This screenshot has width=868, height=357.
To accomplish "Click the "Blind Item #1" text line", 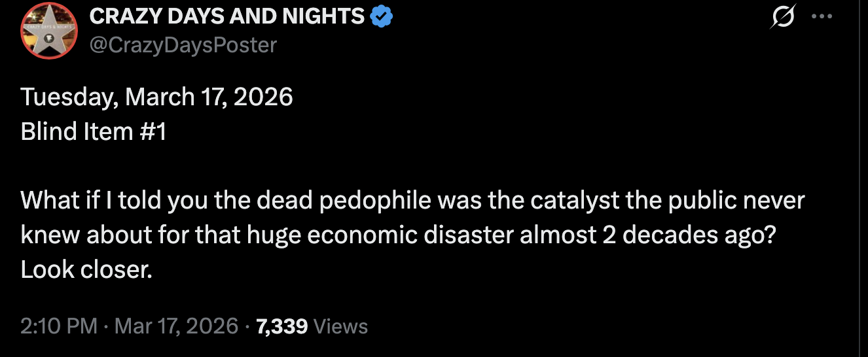I will pyautogui.click(x=94, y=131).
